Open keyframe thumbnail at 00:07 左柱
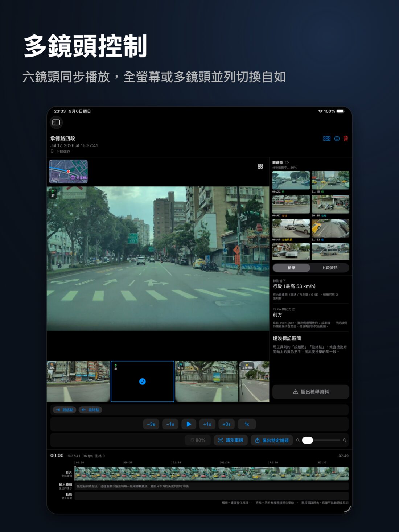This screenshot has height=532, width=399. pos(291,204)
